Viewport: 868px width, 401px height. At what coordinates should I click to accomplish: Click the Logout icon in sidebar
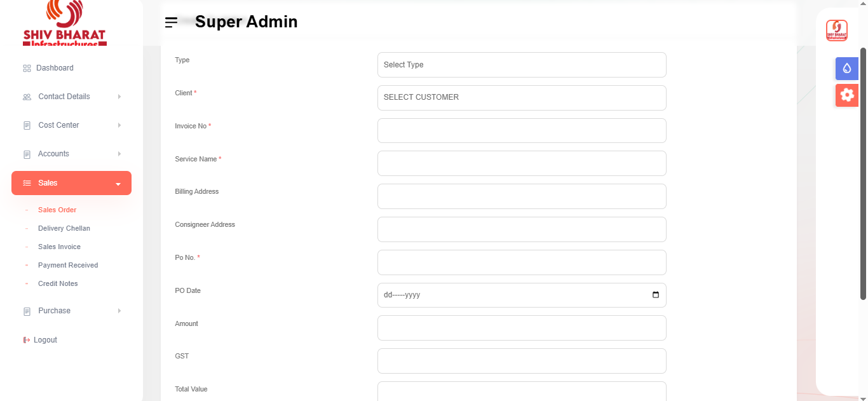tap(27, 340)
